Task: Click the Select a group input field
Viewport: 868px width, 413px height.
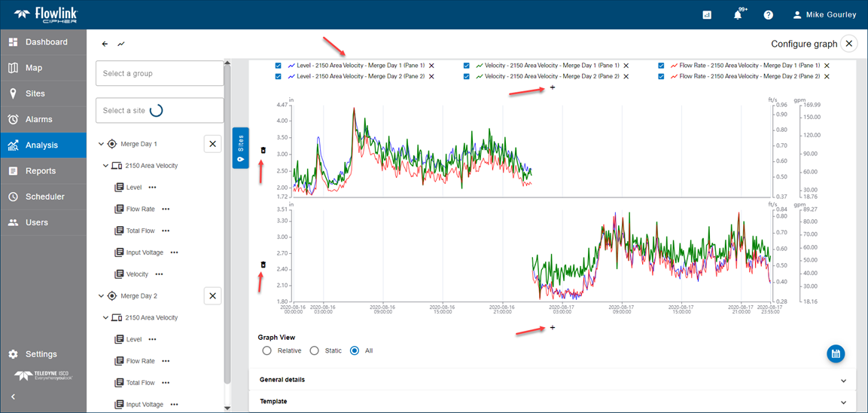Action: (x=159, y=73)
